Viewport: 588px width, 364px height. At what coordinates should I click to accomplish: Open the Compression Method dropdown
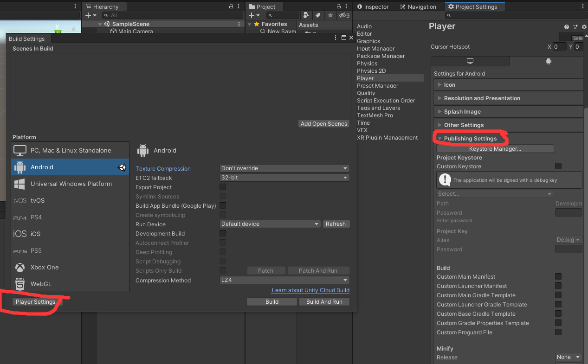click(284, 280)
